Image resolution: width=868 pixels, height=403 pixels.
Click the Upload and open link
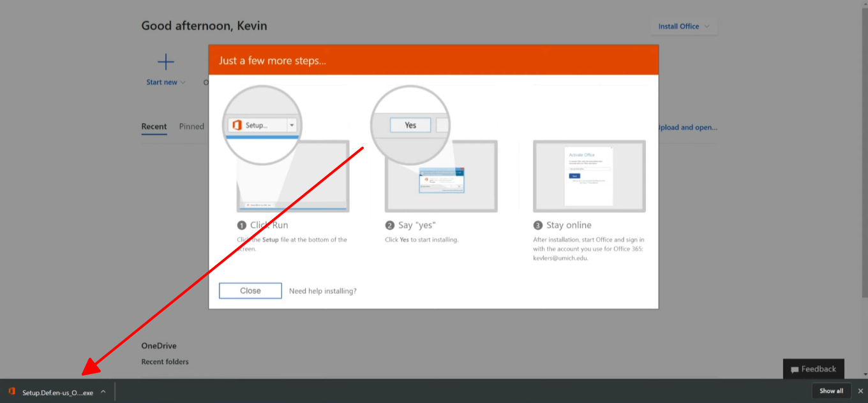click(x=687, y=127)
